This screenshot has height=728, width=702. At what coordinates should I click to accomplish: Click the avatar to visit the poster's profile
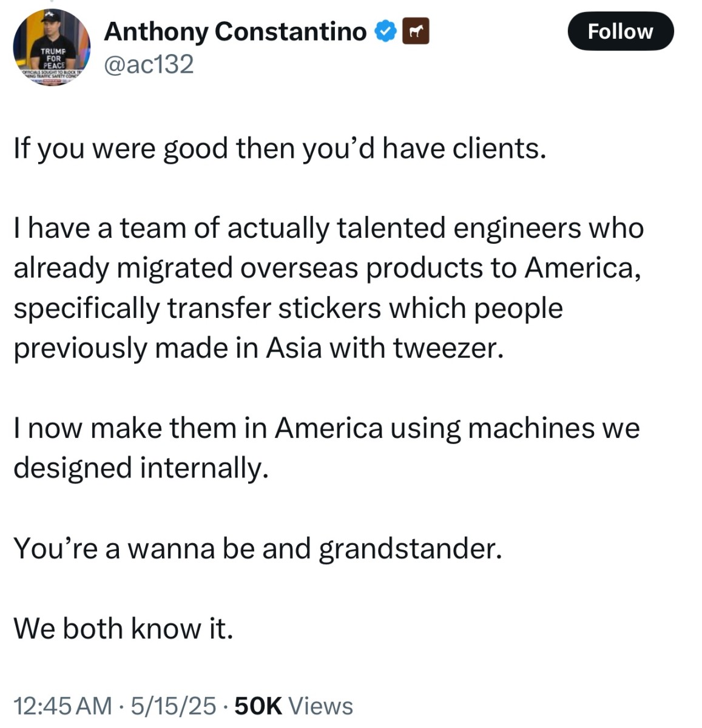click(52, 47)
